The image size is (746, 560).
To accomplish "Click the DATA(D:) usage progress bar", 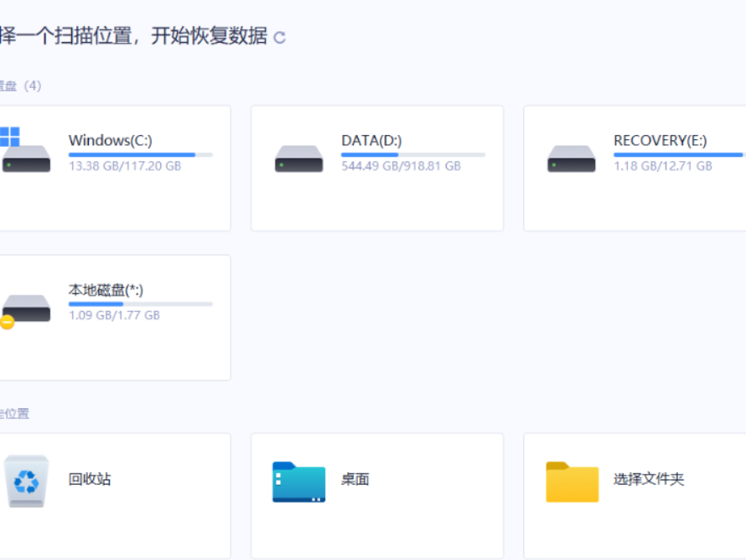I will pyautogui.click(x=413, y=154).
